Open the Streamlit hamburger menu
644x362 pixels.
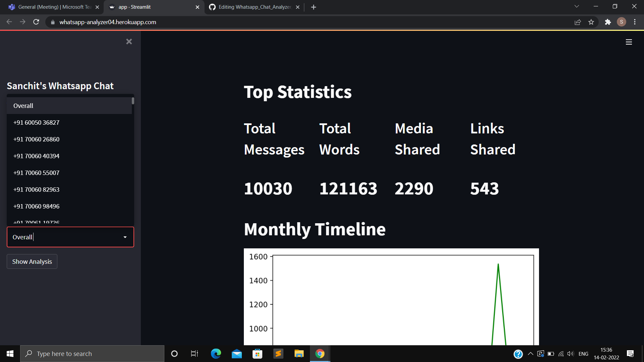[x=629, y=42]
